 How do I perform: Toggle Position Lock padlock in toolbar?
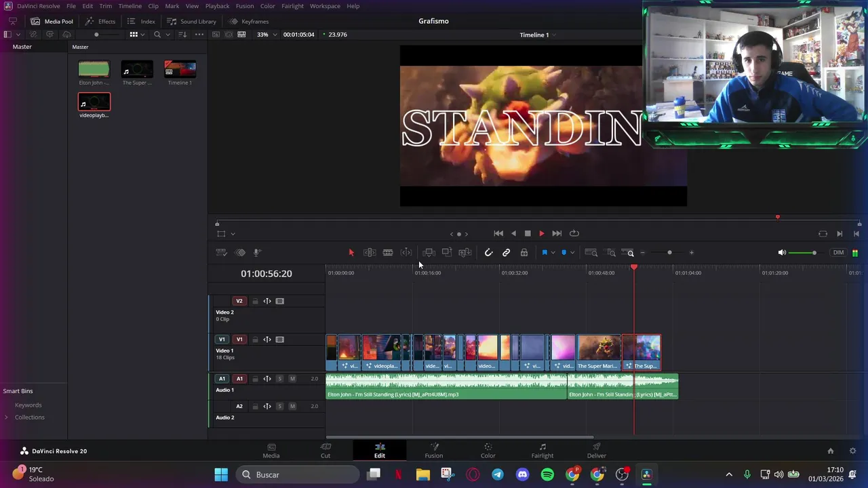524,253
